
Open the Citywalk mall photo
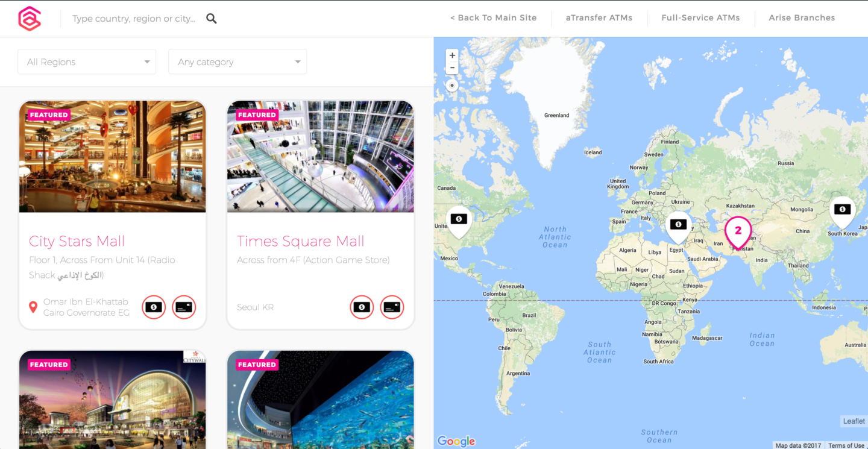point(113,400)
